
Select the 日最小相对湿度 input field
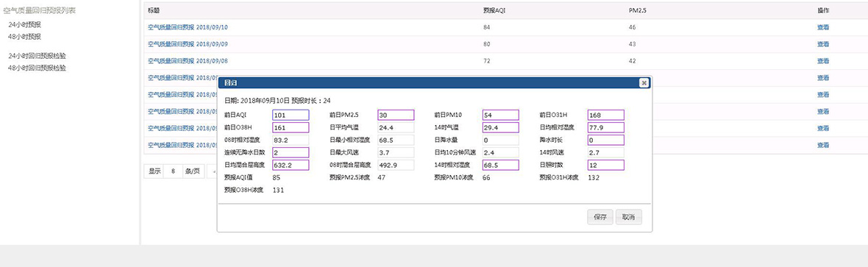click(x=396, y=140)
